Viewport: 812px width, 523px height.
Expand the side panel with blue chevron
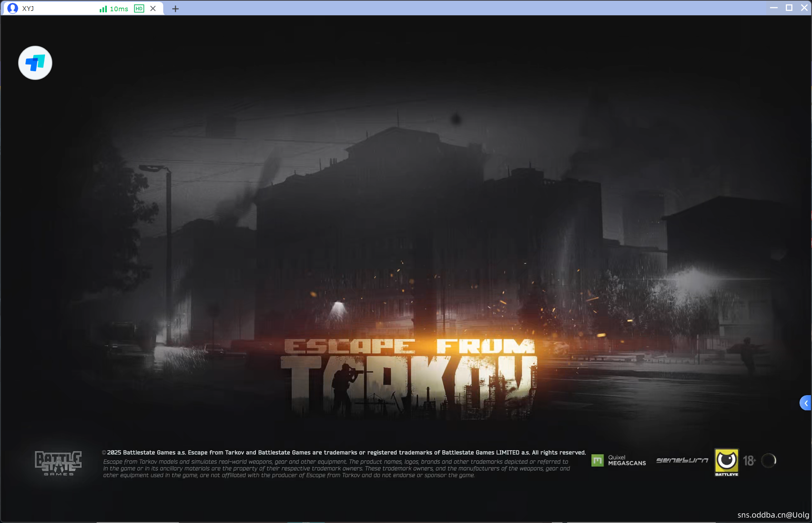pyautogui.click(x=805, y=403)
